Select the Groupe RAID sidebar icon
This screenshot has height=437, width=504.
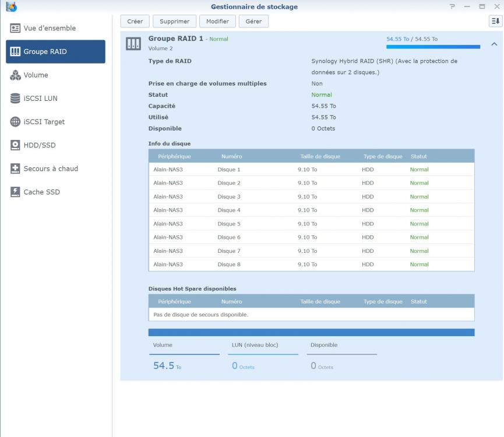[x=15, y=52]
